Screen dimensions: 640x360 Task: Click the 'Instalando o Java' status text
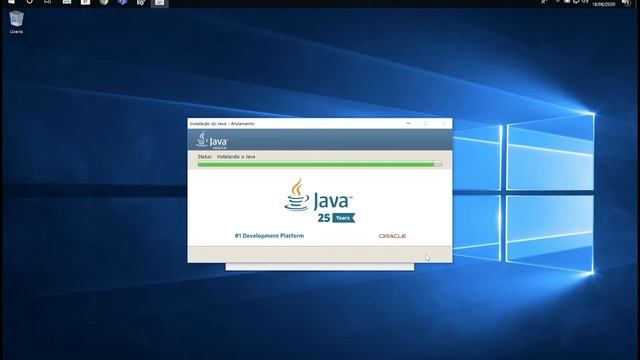pos(236,157)
